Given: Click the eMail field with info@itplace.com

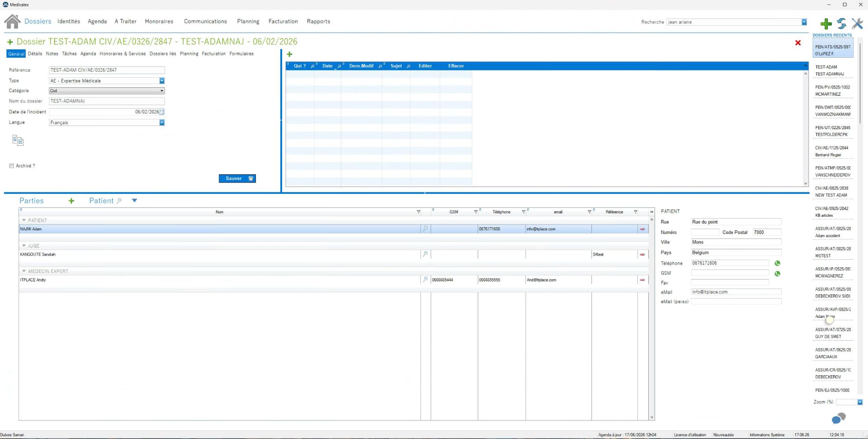Looking at the screenshot, I should tap(736, 292).
